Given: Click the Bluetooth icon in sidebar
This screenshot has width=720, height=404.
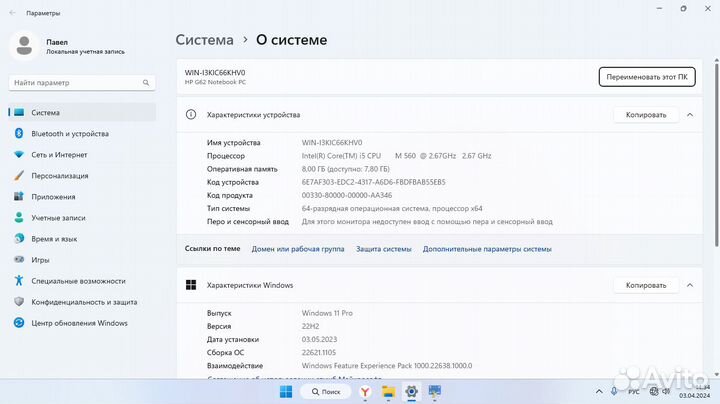Looking at the screenshot, I should click(19, 133).
